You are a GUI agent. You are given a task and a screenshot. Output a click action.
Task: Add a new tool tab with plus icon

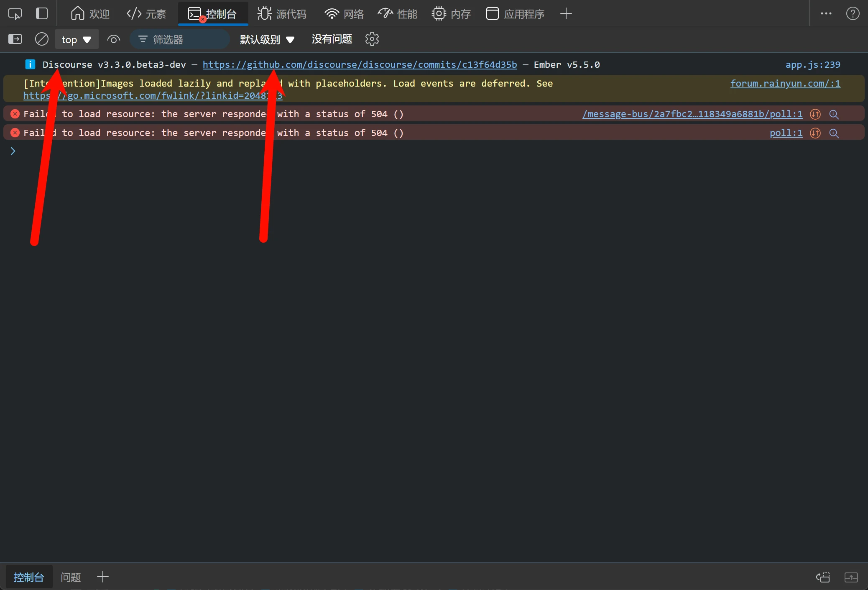click(x=566, y=14)
